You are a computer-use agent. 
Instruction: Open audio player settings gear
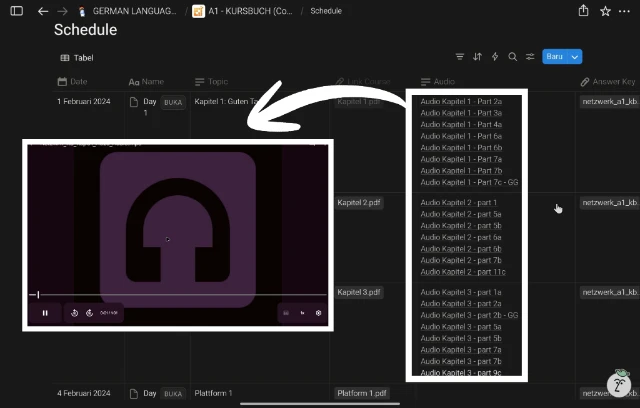coord(319,313)
